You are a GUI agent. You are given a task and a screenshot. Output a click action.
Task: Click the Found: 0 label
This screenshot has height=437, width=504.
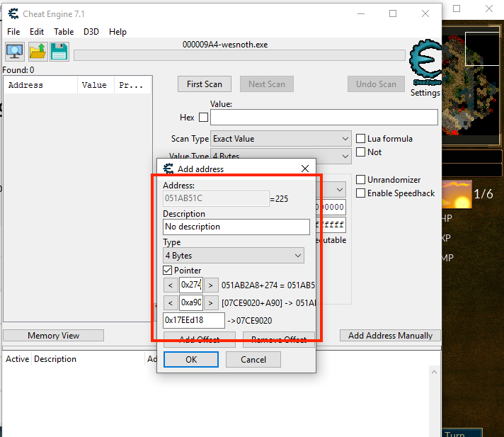(18, 70)
